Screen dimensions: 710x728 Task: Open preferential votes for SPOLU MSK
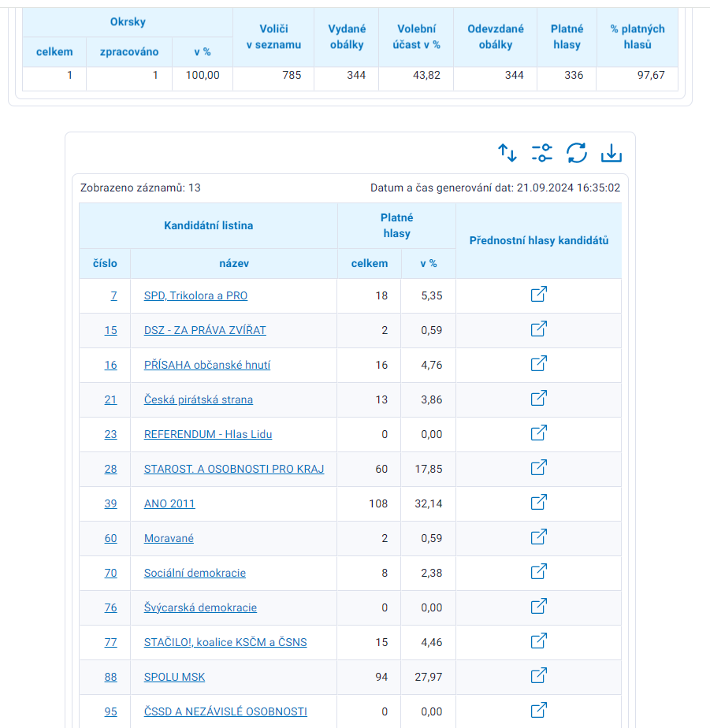point(539,675)
